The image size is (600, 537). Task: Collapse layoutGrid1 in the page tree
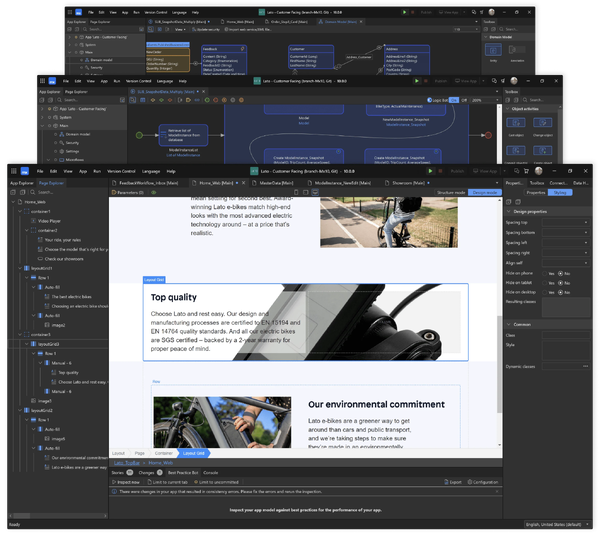point(20,268)
